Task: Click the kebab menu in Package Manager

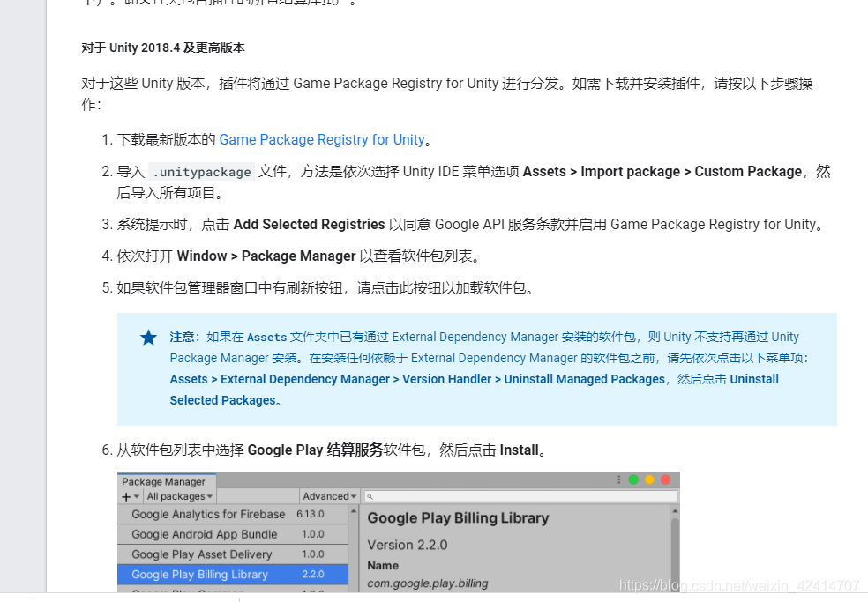Action: coord(619,479)
